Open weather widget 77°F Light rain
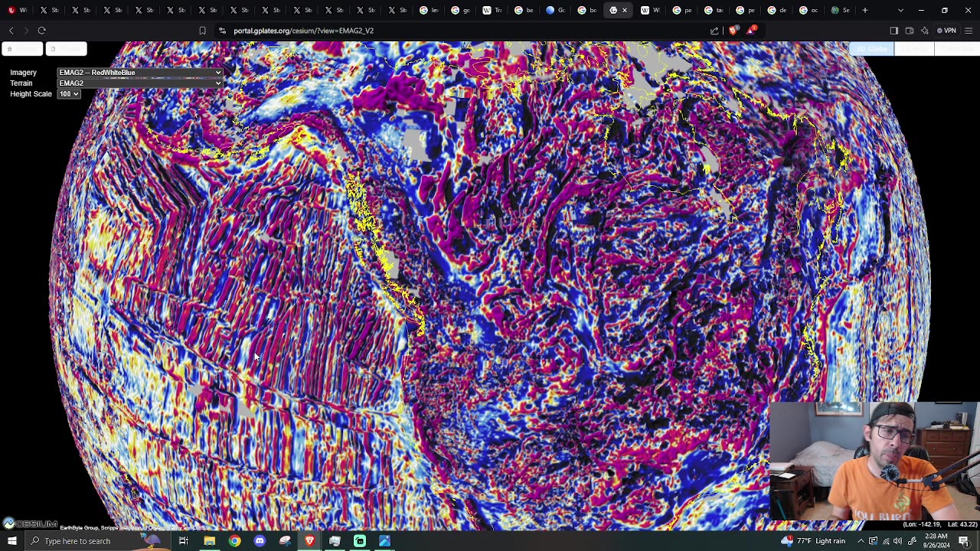The image size is (980, 551). [813, 541]
